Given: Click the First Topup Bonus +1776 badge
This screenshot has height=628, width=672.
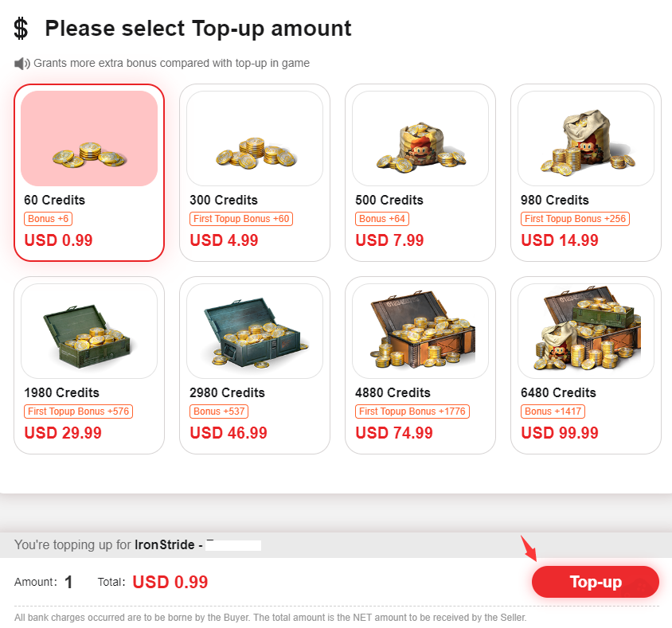Looking at the screenshot, I should (412, 412).
